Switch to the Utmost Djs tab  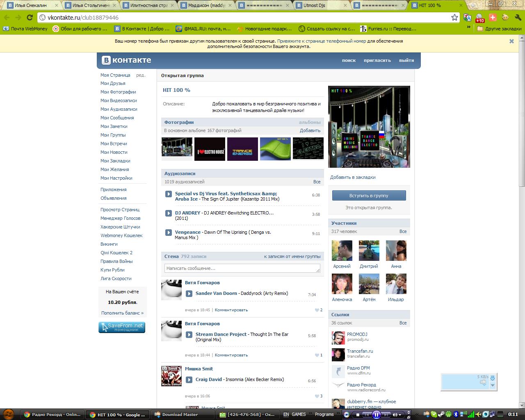pyautogui.click(x=322, y=5)
